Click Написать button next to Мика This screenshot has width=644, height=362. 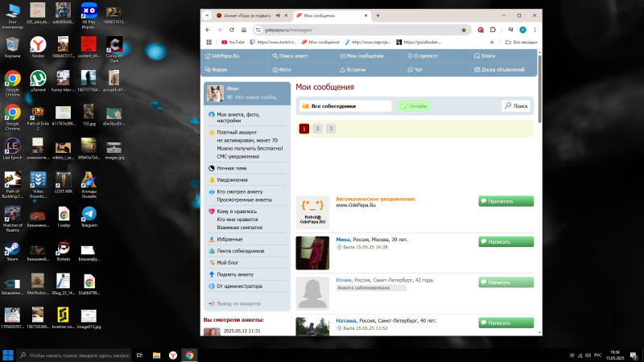506,241
